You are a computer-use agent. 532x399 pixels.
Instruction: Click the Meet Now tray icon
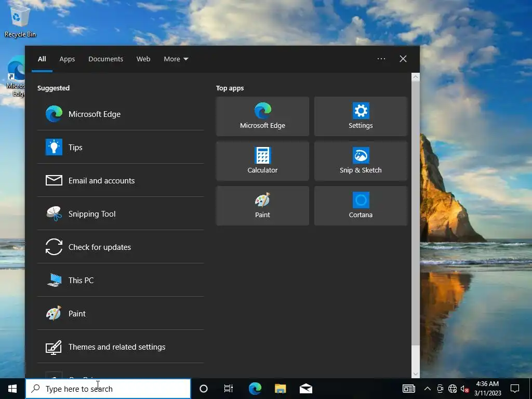[x=440, y=389]
